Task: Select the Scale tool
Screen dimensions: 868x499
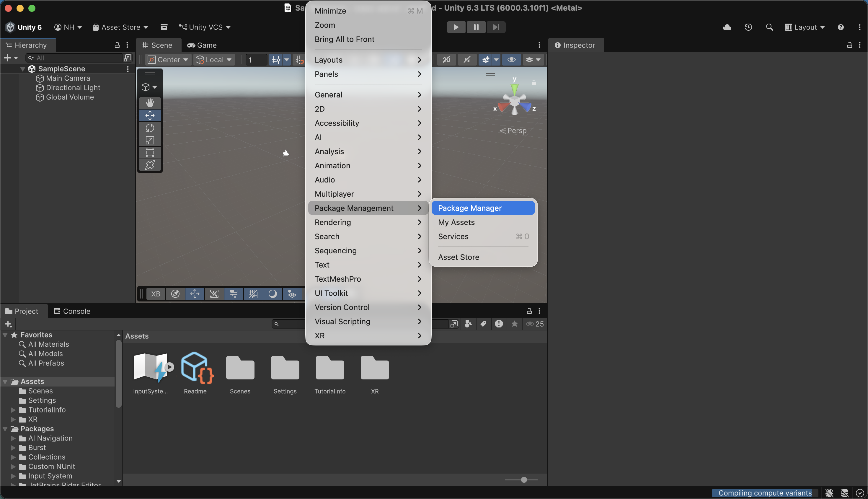Action: coord(150,140)
